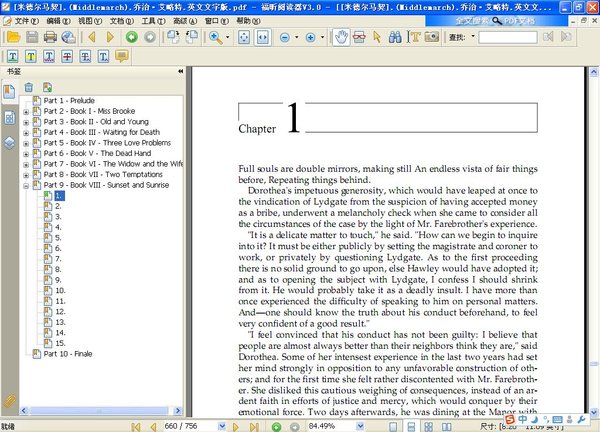Open the 文件 menu

click(27, 21)
